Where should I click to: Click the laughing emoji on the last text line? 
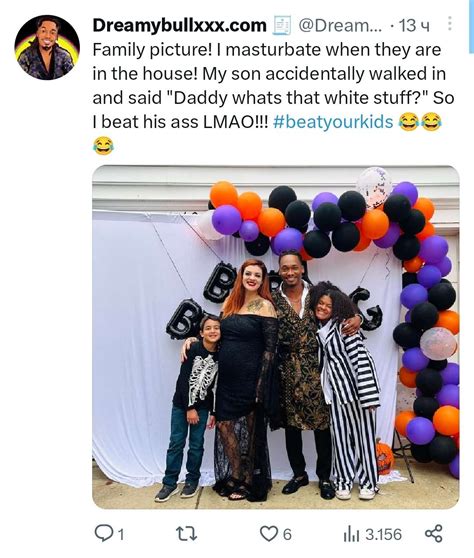[103, 146]
